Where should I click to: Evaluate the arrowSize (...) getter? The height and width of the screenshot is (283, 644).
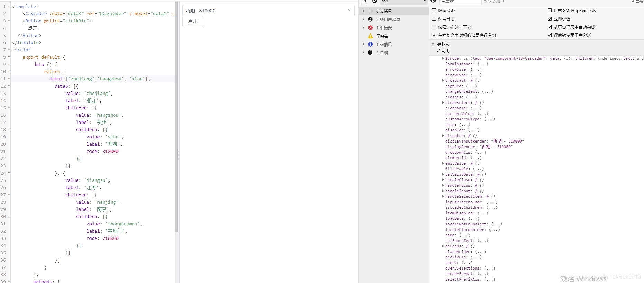coord(476,69)
